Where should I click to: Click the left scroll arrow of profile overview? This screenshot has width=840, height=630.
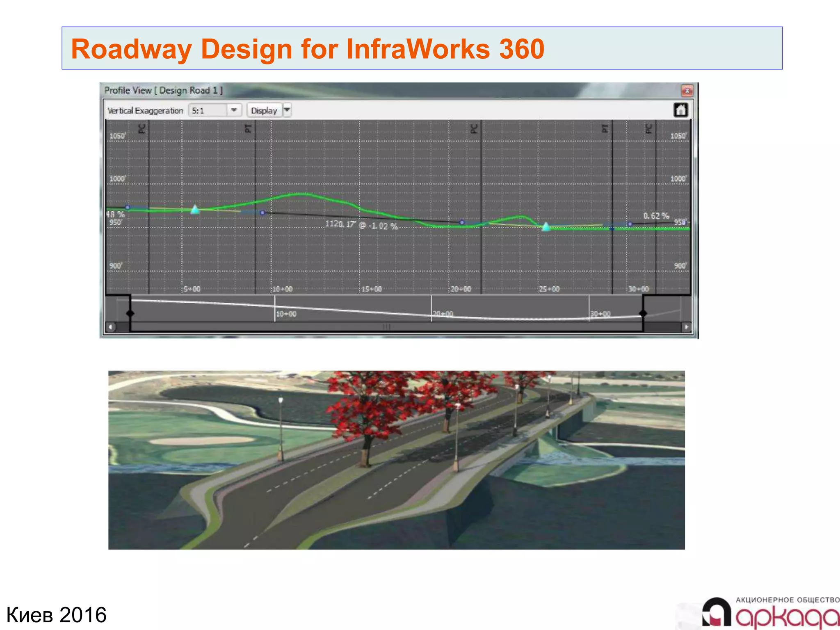(x=110, y=327)
